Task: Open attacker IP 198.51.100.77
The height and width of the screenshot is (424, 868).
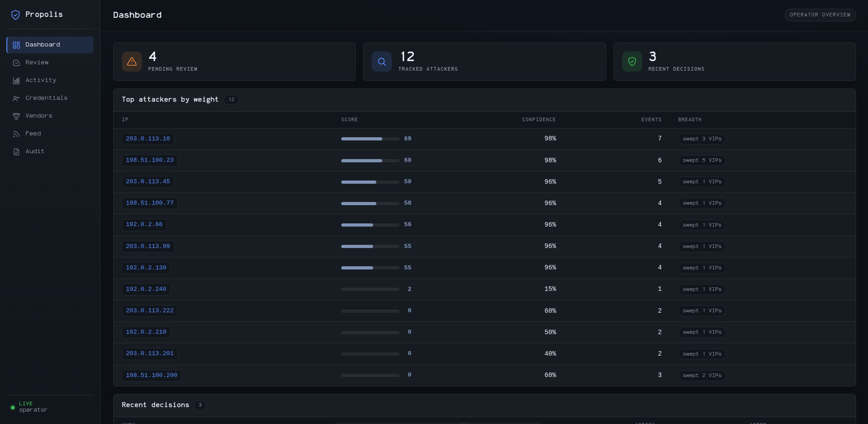Action: [x=150, y=203]
